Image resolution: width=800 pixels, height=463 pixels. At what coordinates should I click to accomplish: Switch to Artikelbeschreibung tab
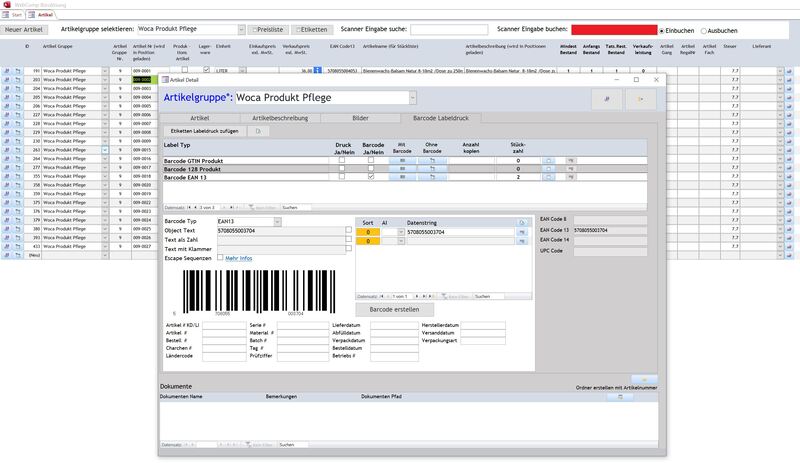click(280, 118)
